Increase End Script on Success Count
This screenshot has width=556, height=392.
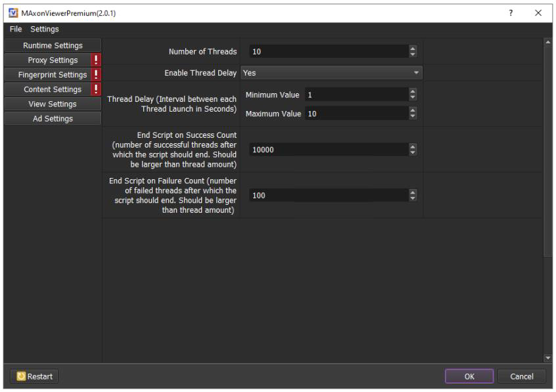413,146
